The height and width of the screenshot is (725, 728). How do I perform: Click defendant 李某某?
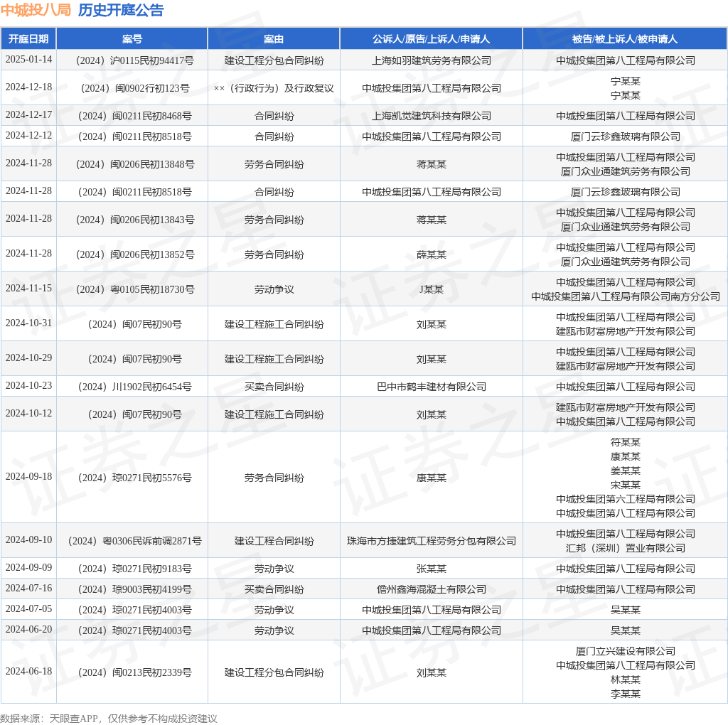tap(626, 694)
